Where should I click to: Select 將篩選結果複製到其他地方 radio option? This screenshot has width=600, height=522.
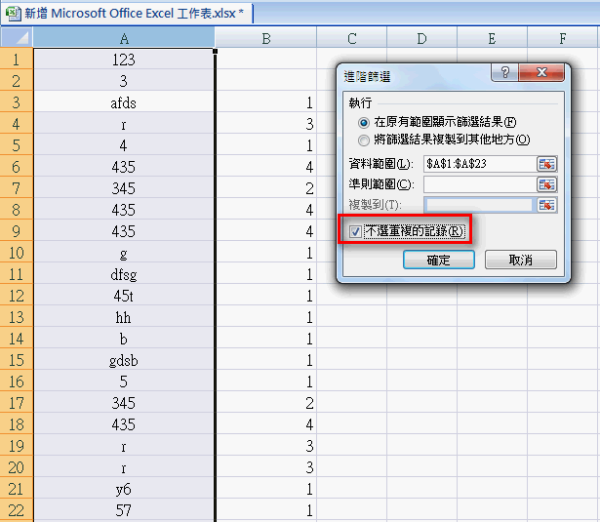pyautogui.click(x=364, y=140)
